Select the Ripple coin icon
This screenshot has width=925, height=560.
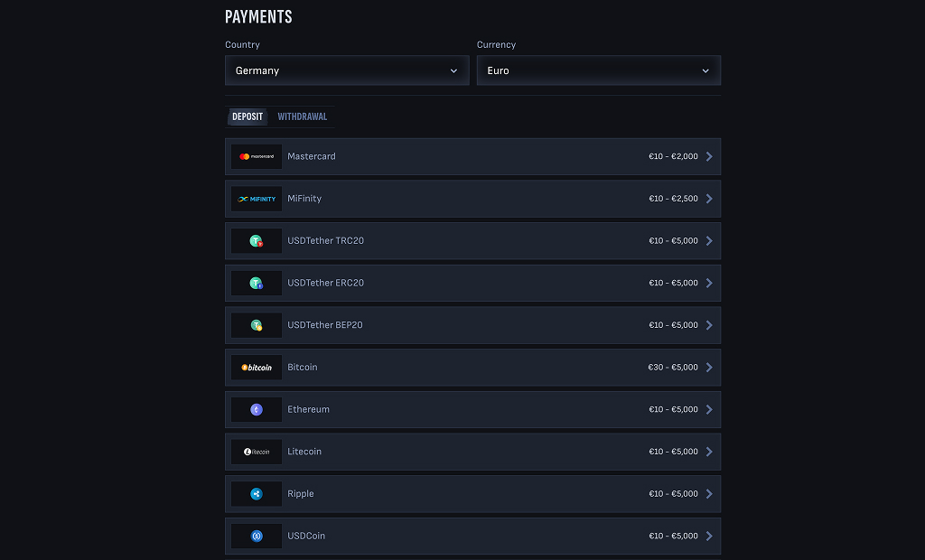click(x=256, y=493)
